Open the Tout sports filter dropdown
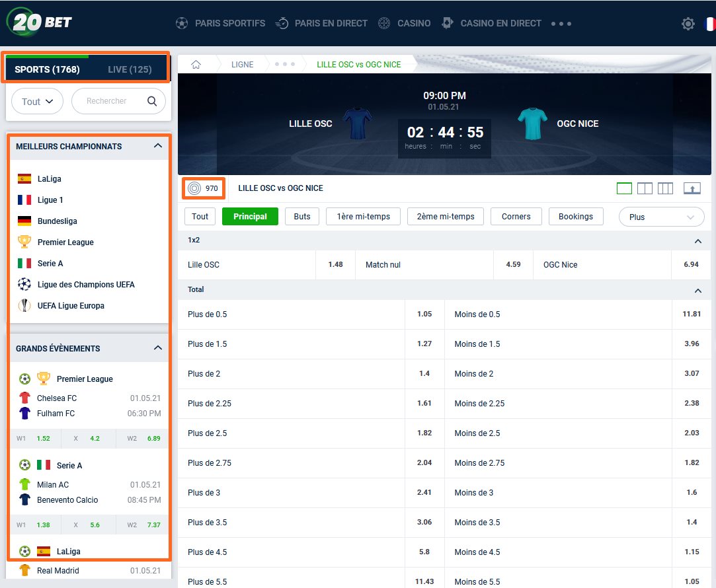 (37, 101)
